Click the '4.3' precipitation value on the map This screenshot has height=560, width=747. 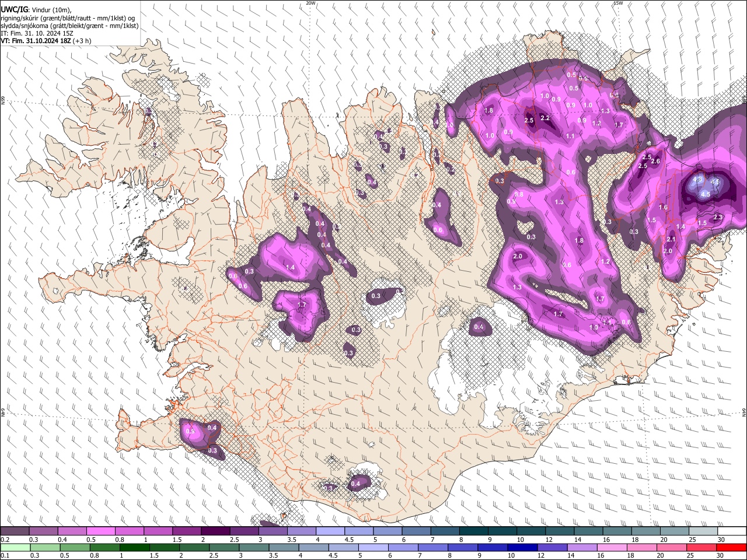(x=696, y=180)
